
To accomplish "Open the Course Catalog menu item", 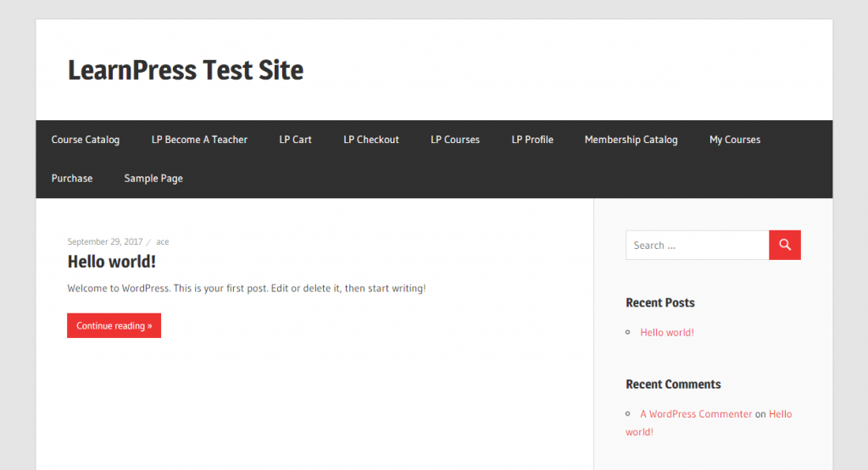I will tap(86, 140).
